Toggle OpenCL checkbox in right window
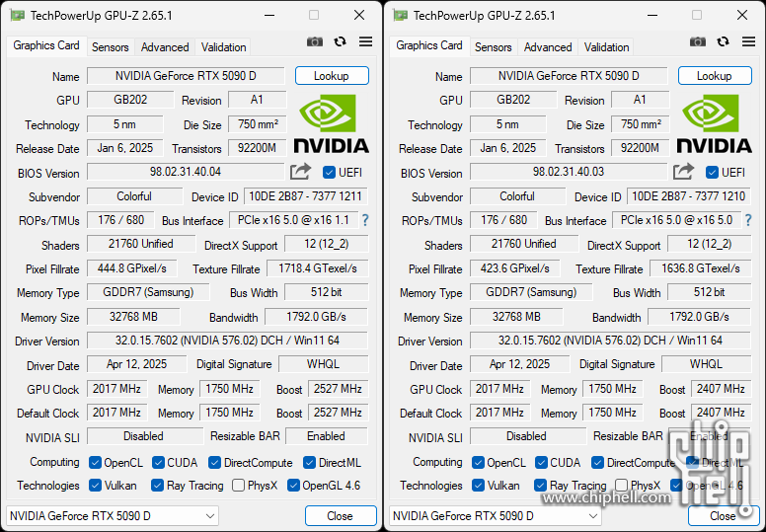This screenshot has width=766, height=532. [479, 462]
